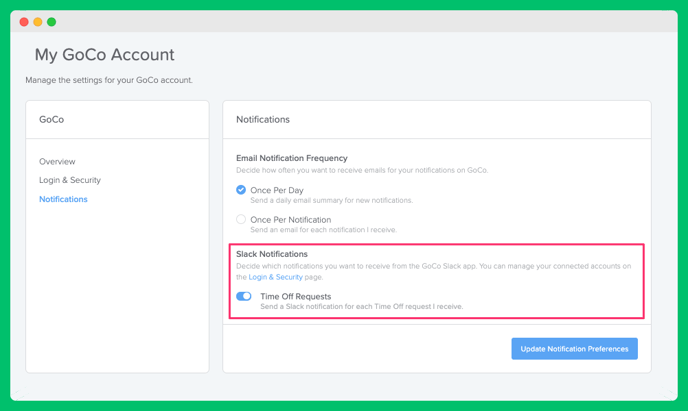Screen dimensions: 688x411
Task: Click the Update Notification Preferences button
Action: [x=574, y=349]
